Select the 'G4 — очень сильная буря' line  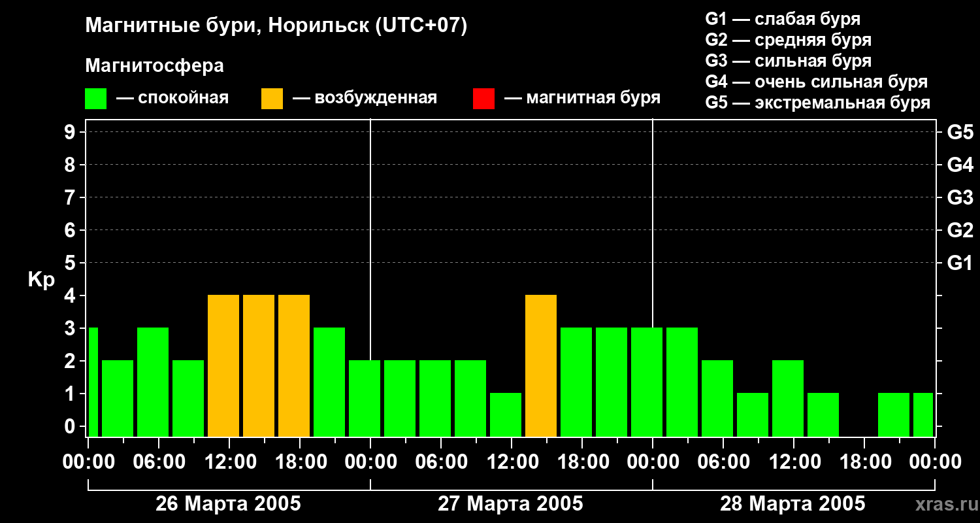point(816,82)
